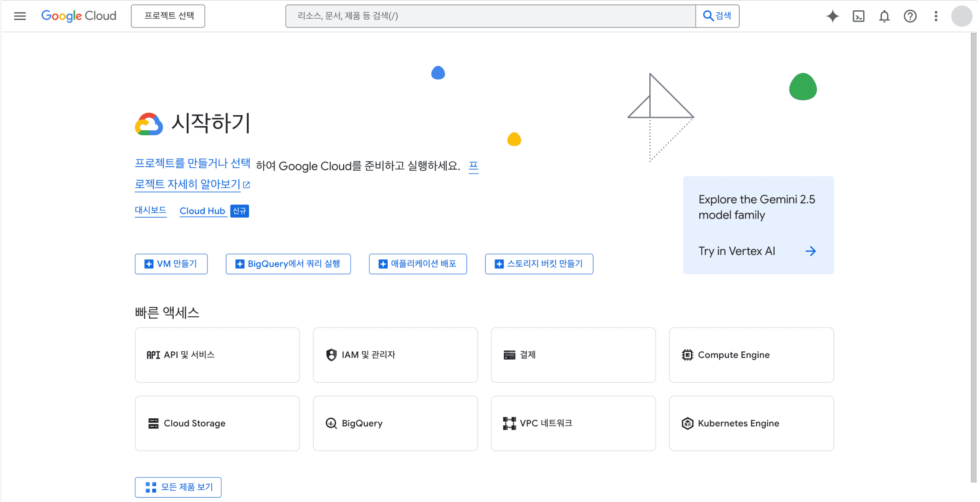The image size is (980, 502).
Task: Open the help question mark icon
Action: [x=910, y=16]
